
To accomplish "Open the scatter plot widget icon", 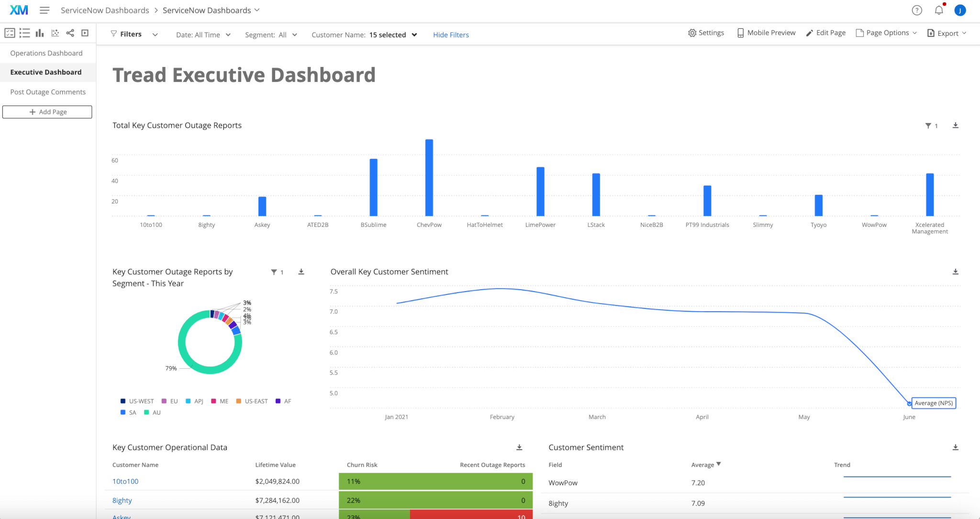I will (55, 33).
